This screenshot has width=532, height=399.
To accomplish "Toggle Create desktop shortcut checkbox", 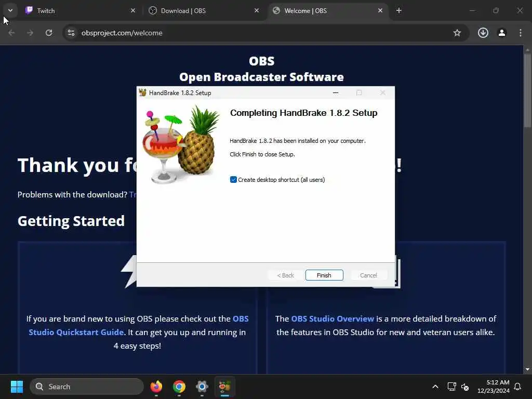I will pos(233,179).
